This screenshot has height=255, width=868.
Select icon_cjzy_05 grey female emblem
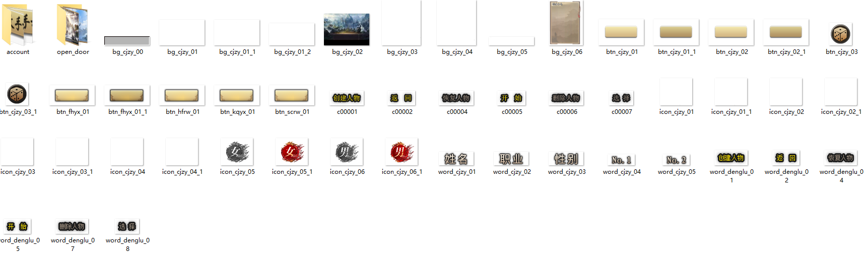237,152
